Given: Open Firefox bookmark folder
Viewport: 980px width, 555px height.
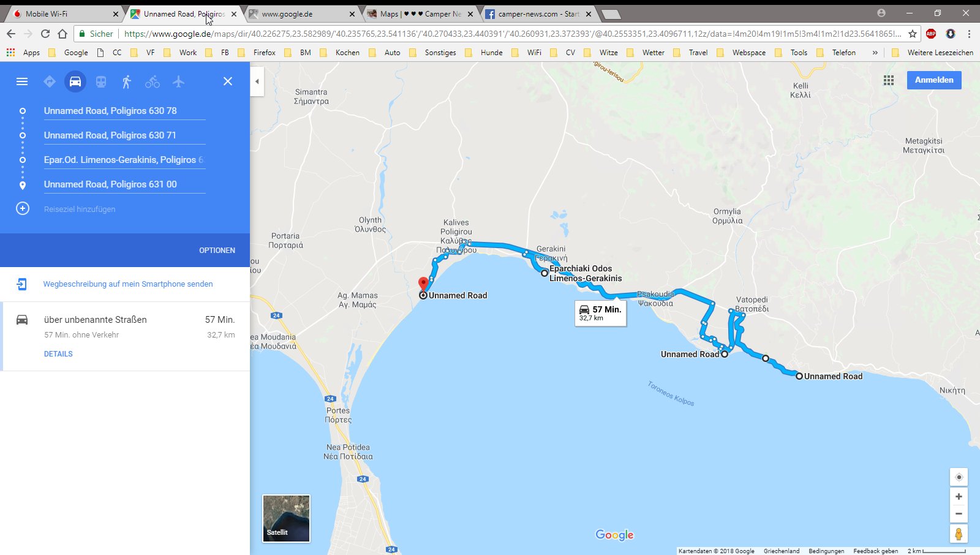Looking at the screenshot, I should click(257, 53).
